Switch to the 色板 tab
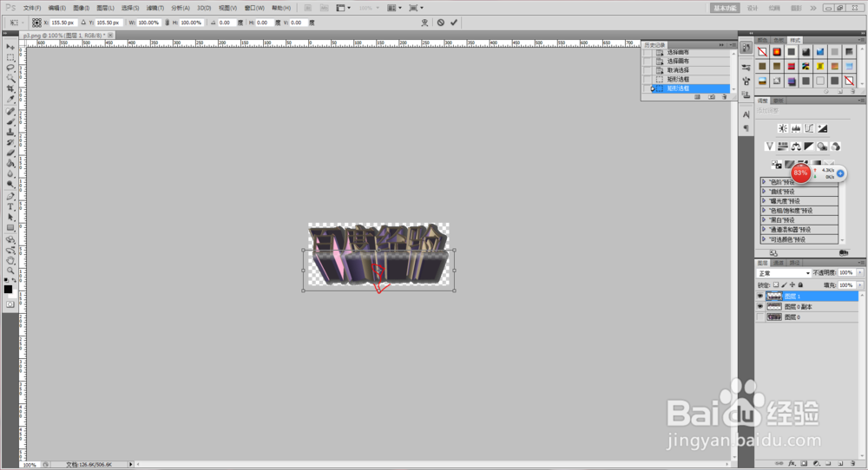The width and height of the screenshot is (868, 470). [x=779, y=40]
